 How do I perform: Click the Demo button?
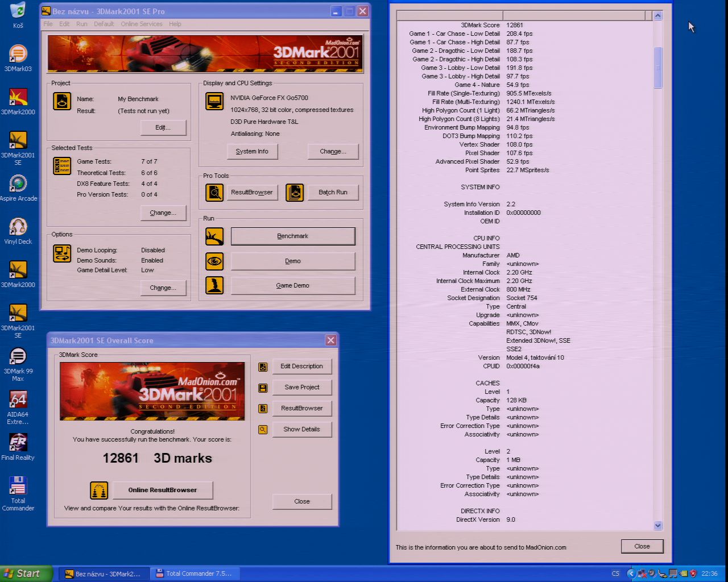coord(293,261)
